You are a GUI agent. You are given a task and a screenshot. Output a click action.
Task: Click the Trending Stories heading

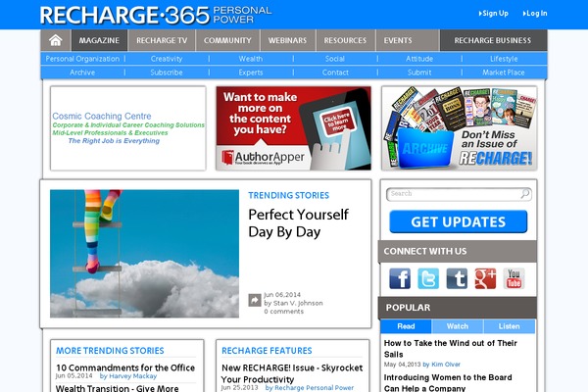click(x=289, y=195)
